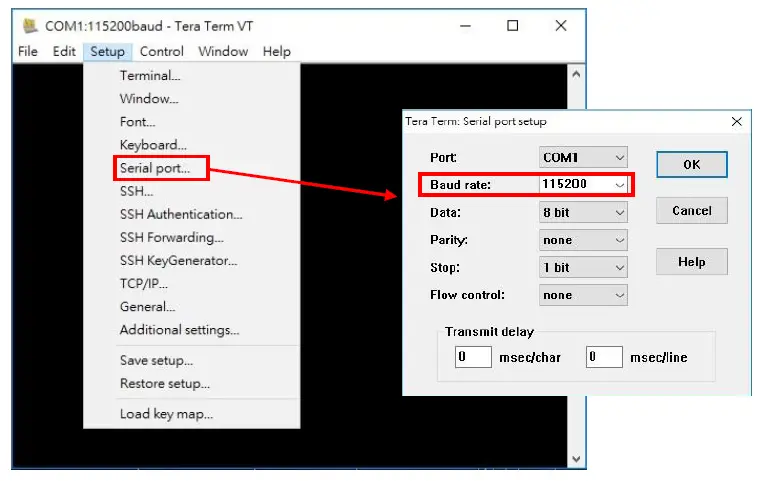Choose Restore setup... entry

(x=165, y=383)
